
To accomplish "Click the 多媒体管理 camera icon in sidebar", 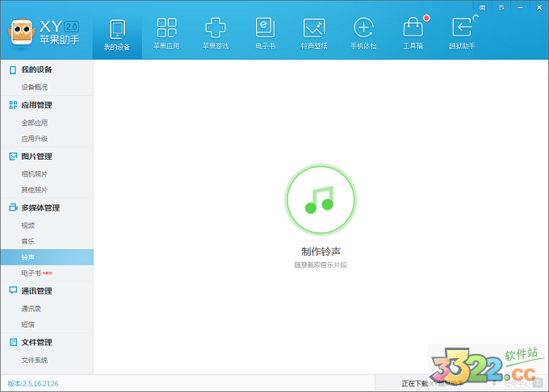I will (x=13, y=207).
